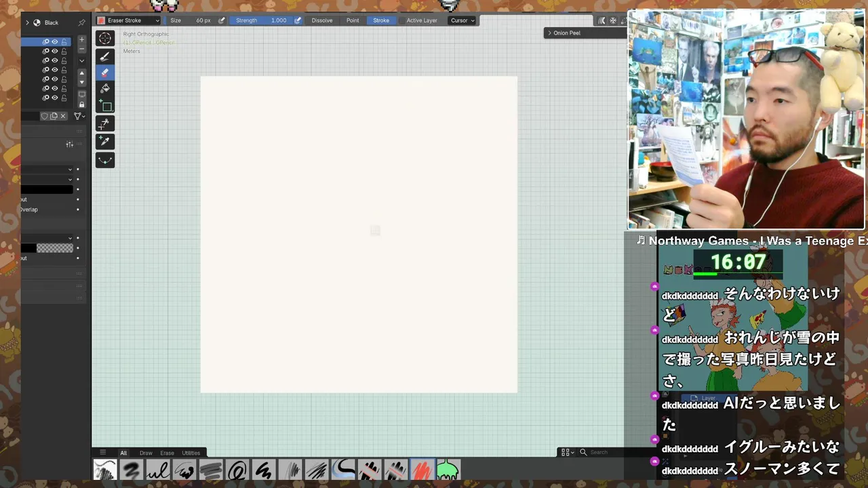
Task: Set eraser mode to Point
Action: click(353, 20)
